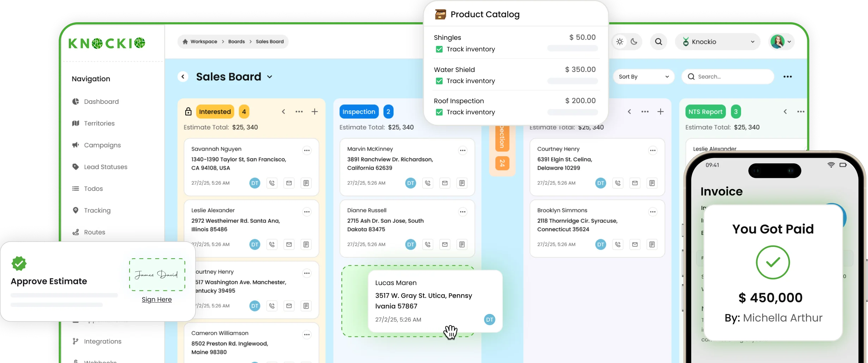Click the Lucas Maren dragged card

435,301
